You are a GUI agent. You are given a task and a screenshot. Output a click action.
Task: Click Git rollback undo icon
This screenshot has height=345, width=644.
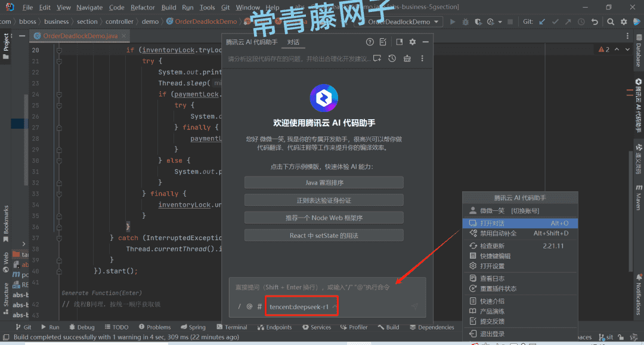point(595,21)
